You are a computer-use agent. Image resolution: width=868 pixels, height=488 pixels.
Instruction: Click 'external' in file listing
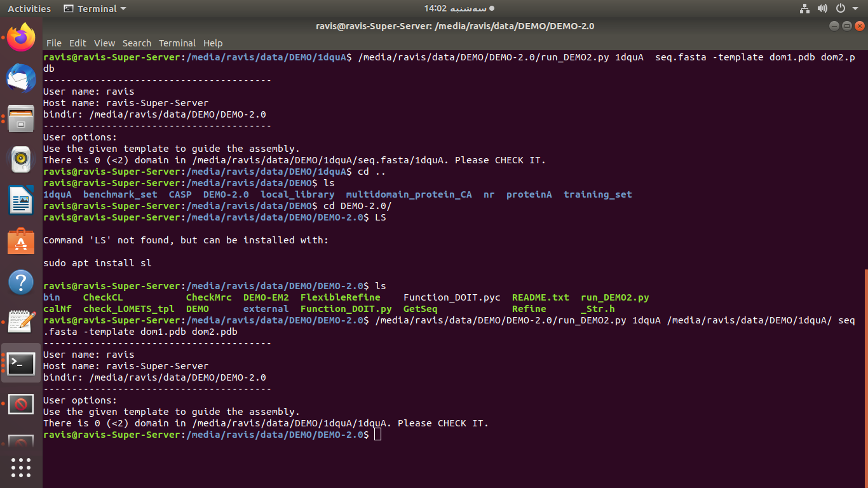[x=266, y=309]
